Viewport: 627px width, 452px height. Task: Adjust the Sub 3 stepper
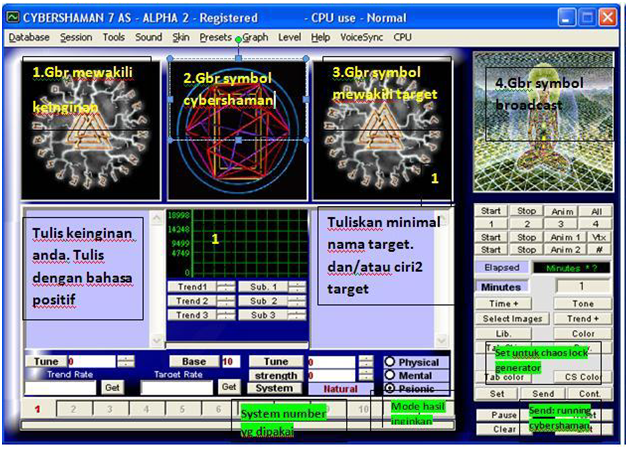pos(297,315)
